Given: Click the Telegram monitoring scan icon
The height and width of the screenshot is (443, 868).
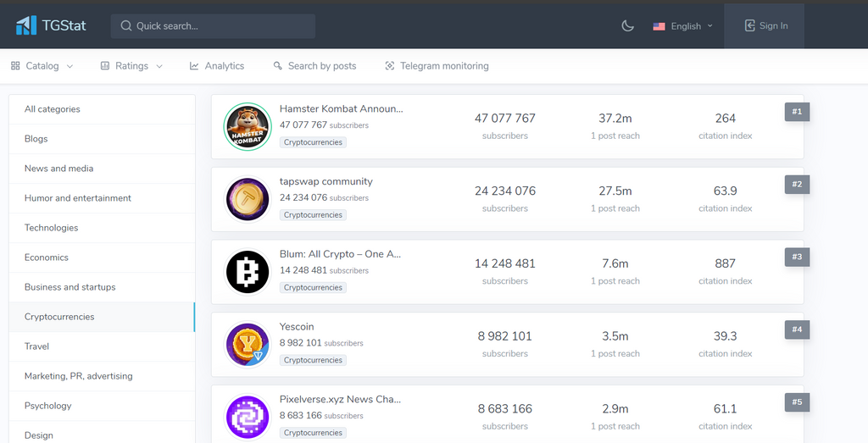Looking at the screenshot, I should [x=390, y=66].
